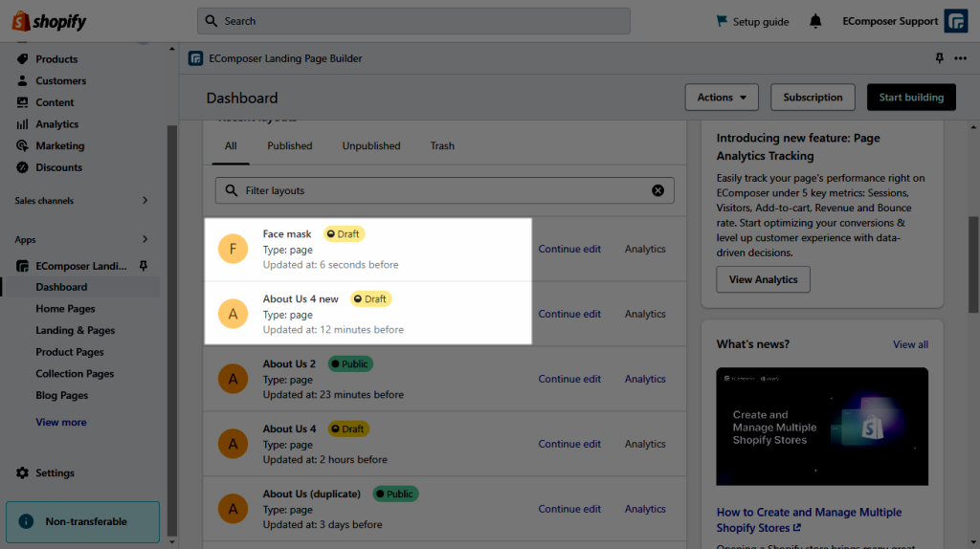Expand Apps section

pyautogui.click(x=145, y=239)
